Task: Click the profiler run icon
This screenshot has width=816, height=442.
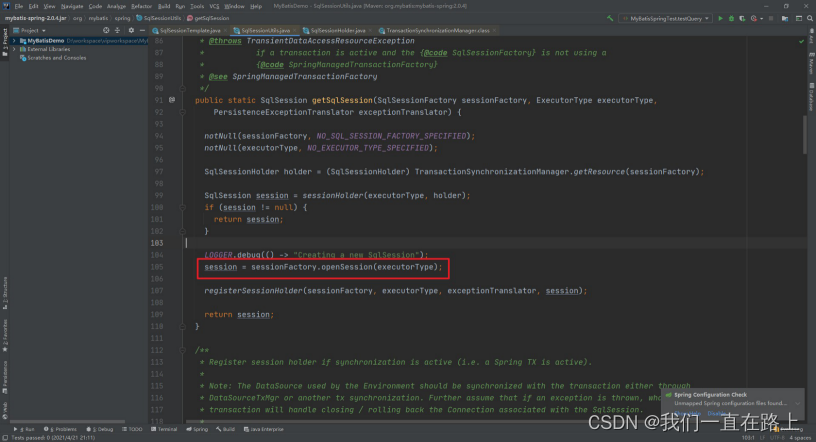Action: (753, 18)
